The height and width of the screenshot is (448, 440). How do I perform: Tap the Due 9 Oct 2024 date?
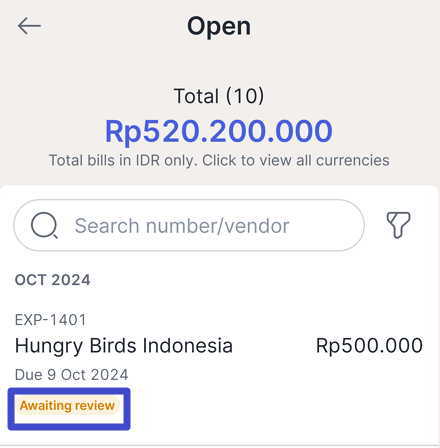coord(72,375)
